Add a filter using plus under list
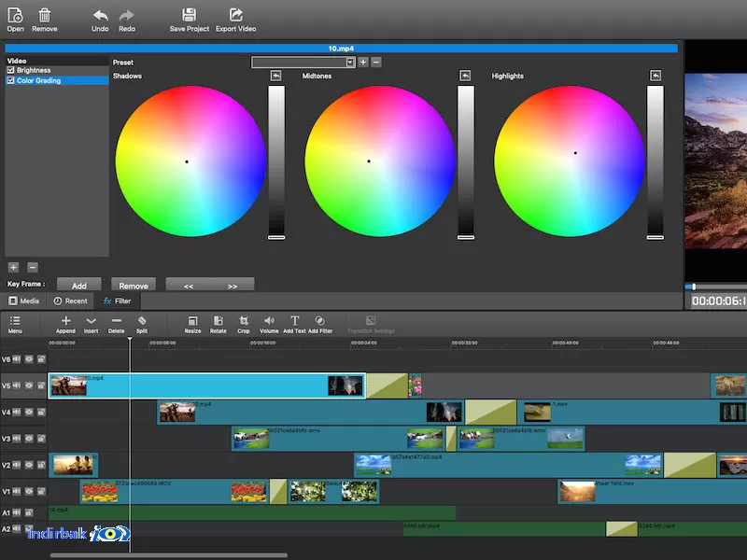The width and height of the screenshot is (747, 560). click(13, 267)
